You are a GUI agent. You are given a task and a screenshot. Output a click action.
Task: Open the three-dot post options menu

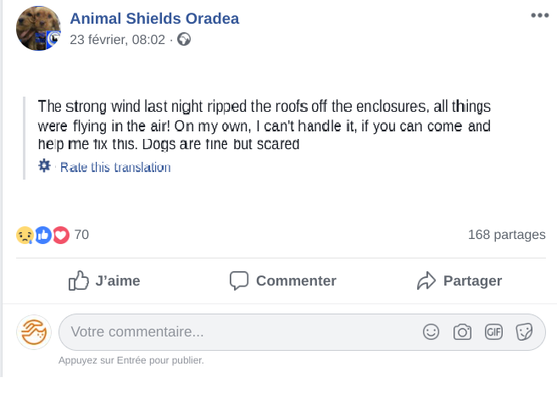coord(540,15)
